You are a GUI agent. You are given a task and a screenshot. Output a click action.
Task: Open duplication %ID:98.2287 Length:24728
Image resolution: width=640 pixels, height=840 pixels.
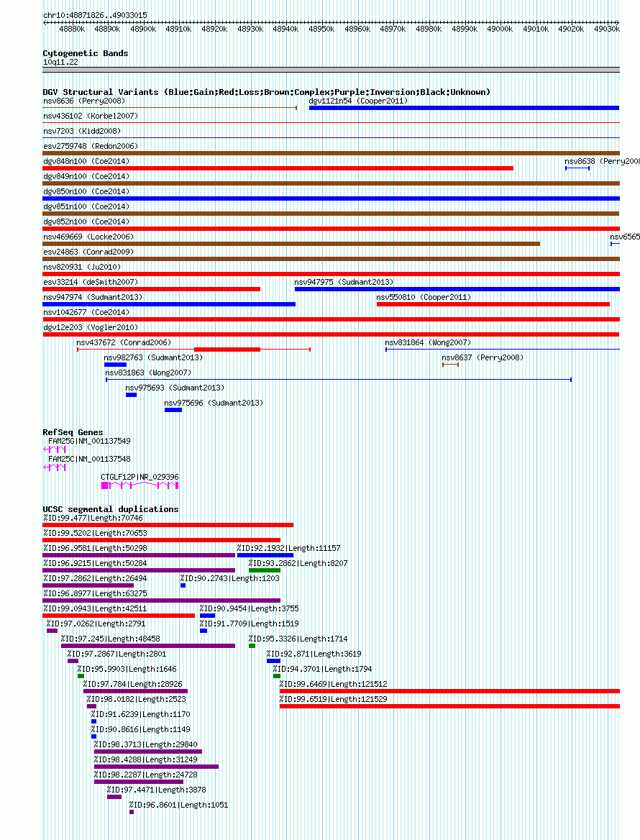139,782
